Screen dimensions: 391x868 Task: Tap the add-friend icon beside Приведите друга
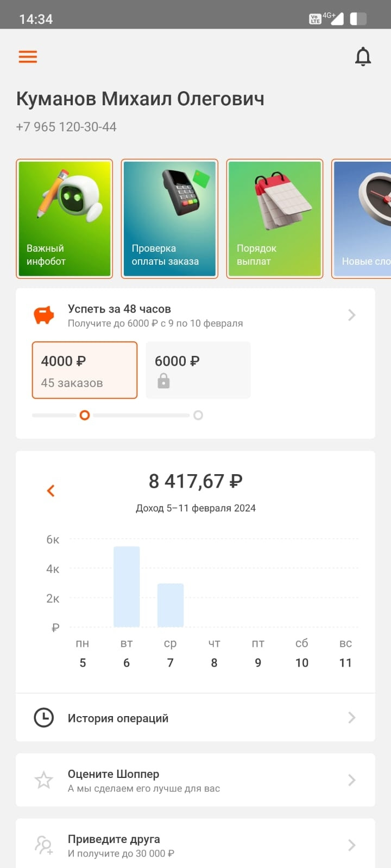[x=44, y=845]
